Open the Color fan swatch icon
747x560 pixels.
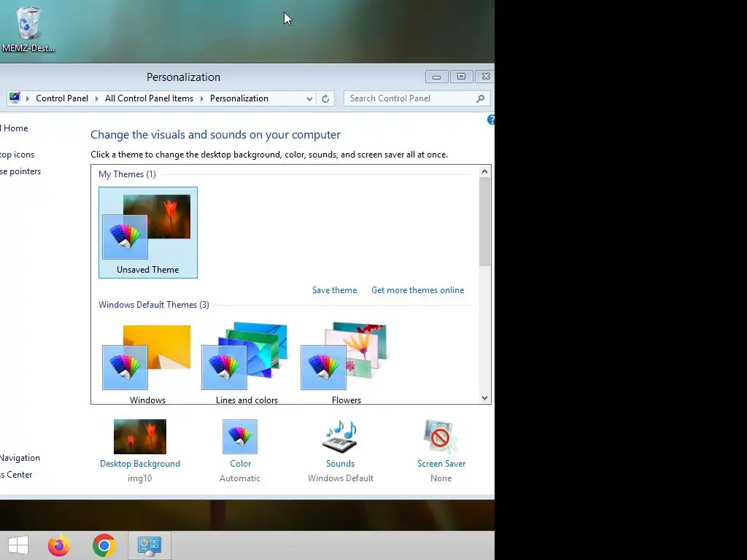[240, 436]
